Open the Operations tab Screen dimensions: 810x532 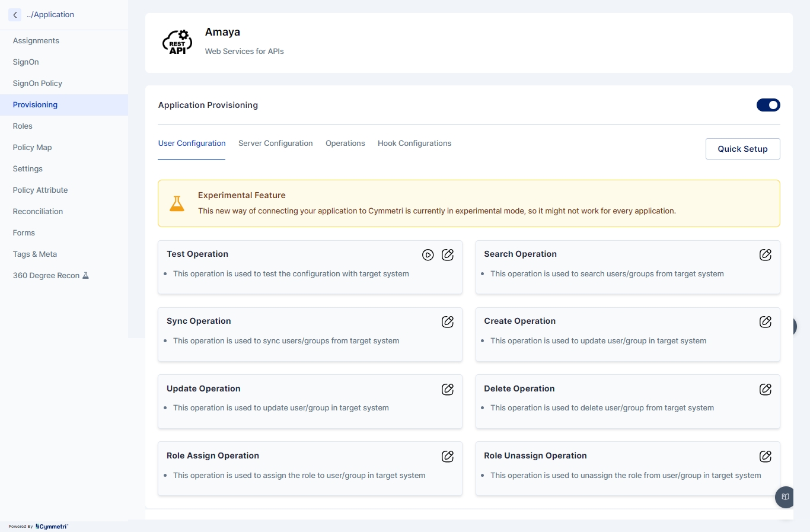345,144
